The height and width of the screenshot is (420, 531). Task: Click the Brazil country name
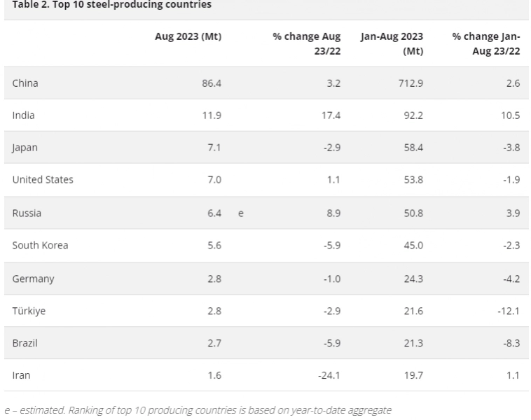pyautogui.click(x=25, y=343)
